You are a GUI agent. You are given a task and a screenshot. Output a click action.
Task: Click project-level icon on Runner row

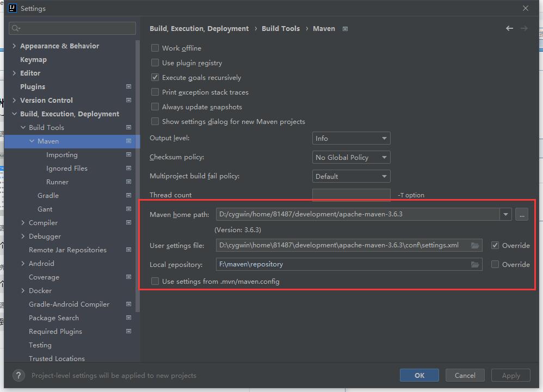coord(128,182)
